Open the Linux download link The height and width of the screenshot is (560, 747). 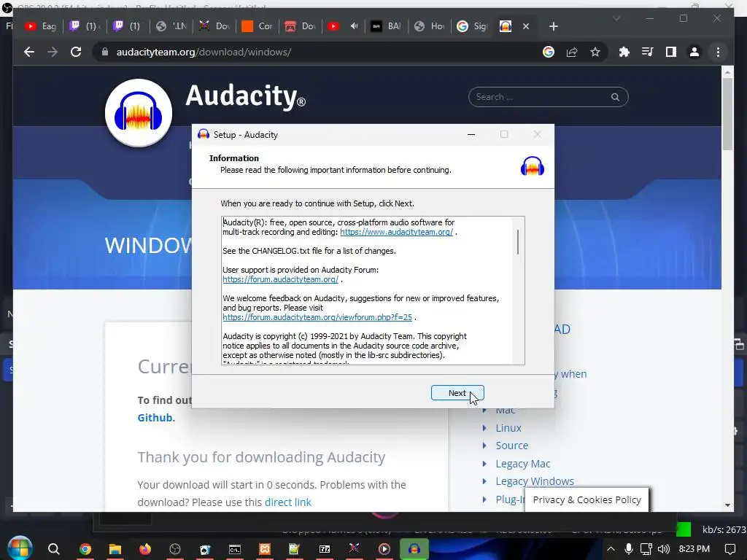pyautogui.click(x=508, y=428)
